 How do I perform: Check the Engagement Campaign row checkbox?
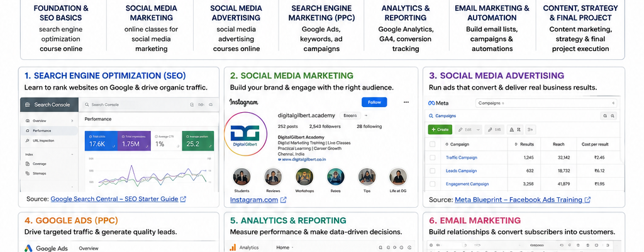(x=432, y=184)
